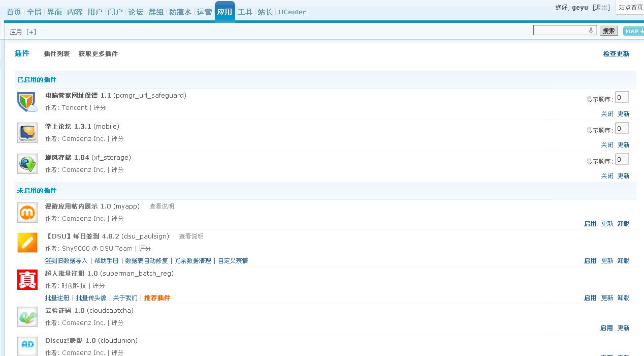Click 卸载 for DSU 每日签到 plugin
The image size is (644, 356).
click(x=623, y=261)
